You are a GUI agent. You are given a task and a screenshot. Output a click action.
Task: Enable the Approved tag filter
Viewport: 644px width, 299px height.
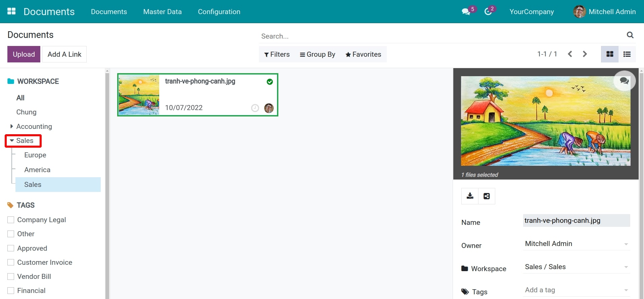pos(11,248)
